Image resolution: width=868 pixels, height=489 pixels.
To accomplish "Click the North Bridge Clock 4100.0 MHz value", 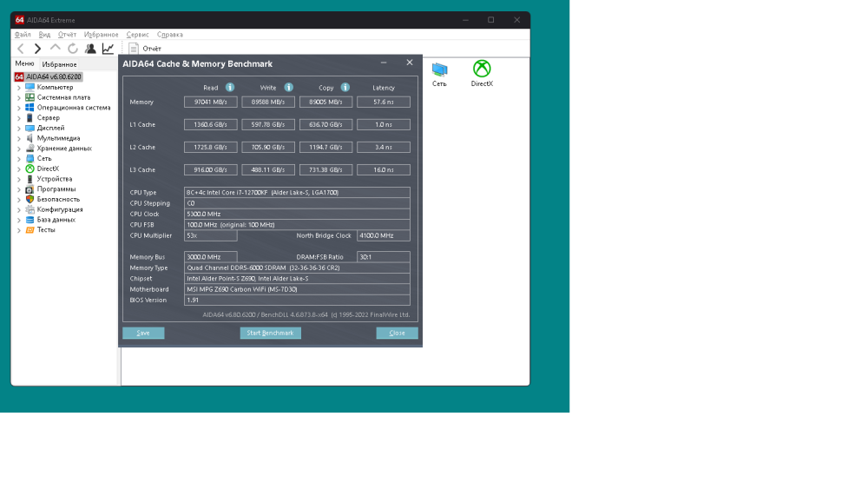I will pyautogui.click(x=383, y=236).
